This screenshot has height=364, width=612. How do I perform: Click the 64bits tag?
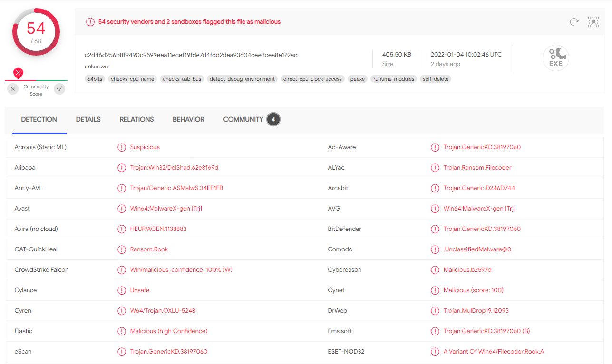95,79
